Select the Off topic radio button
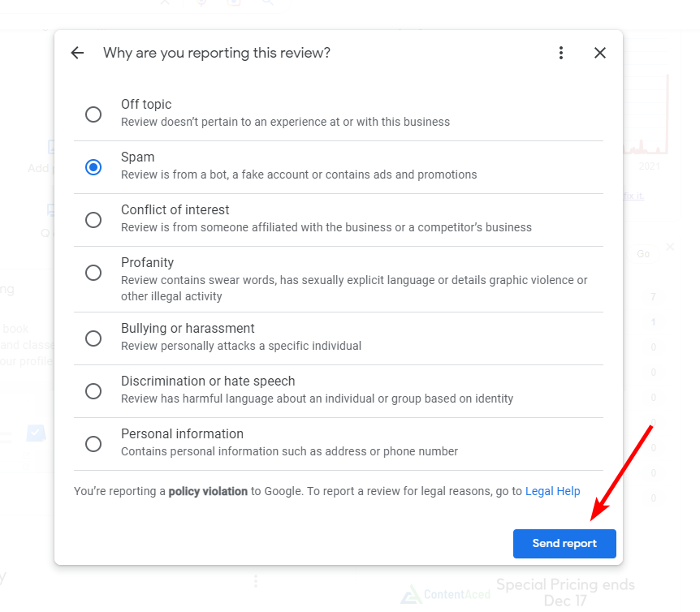 93,114
